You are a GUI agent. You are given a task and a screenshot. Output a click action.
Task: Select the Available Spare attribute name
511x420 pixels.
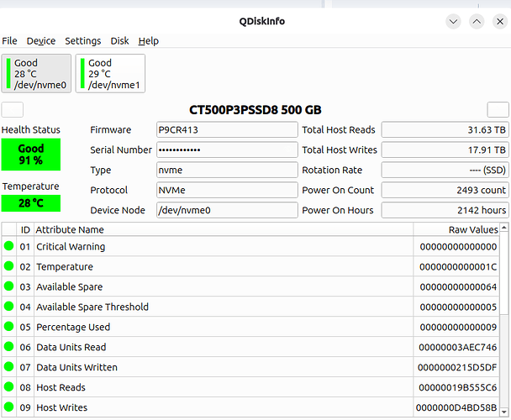tap(70, 287)
